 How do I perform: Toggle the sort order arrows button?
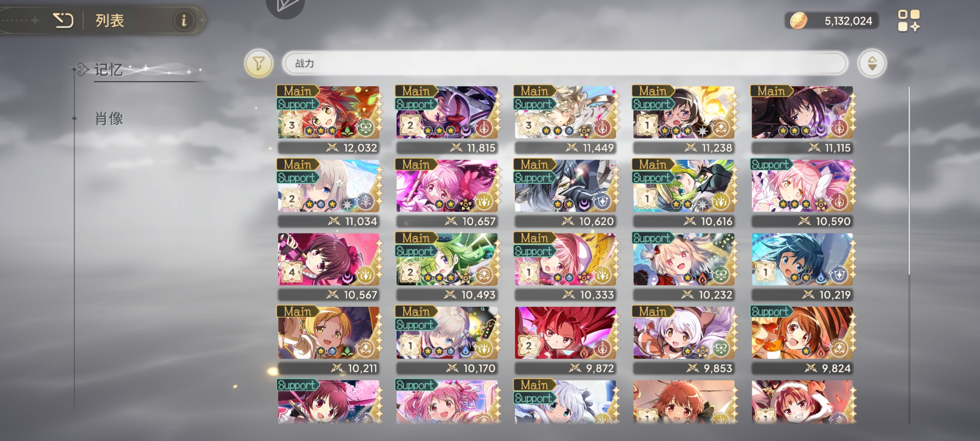pyautogui.click(x=872, y=63)
